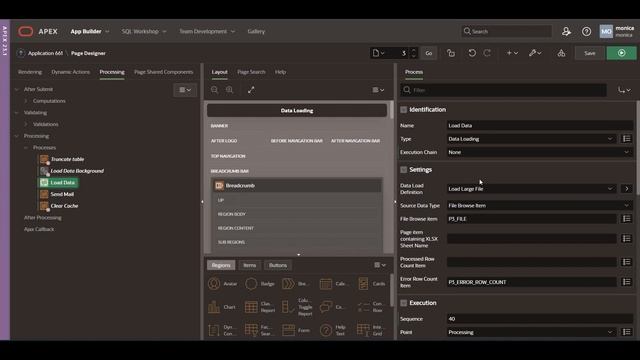Collapse the Processes tree node
Viewport: 640px width, 360px height.
click(26, 148)
